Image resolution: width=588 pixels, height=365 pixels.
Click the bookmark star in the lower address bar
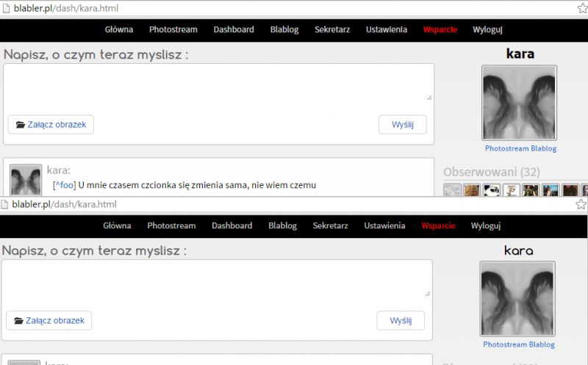581,204
